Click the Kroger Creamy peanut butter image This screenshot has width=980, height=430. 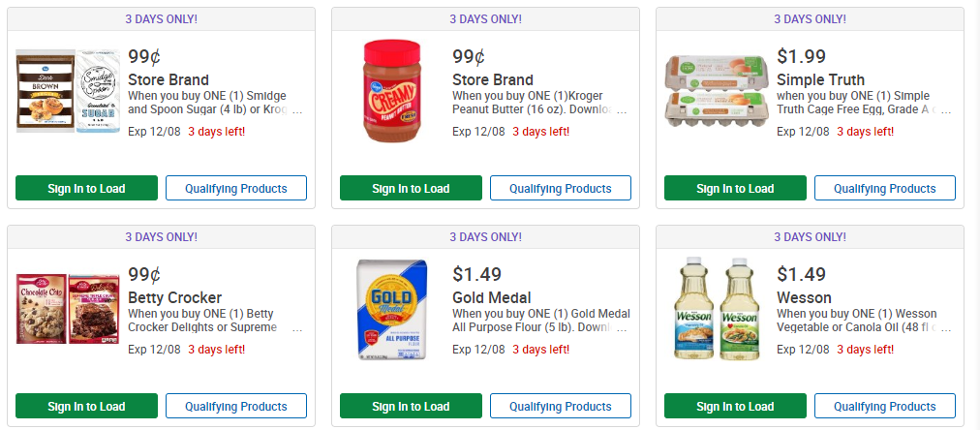pyautogui.click(x=392, y=93)
